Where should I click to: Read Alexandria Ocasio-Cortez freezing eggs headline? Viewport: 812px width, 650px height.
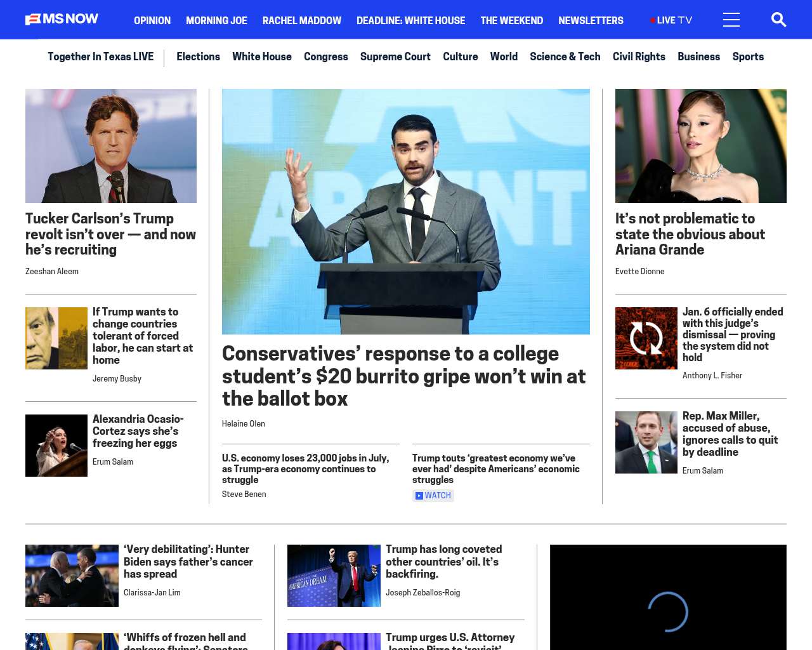138,431
